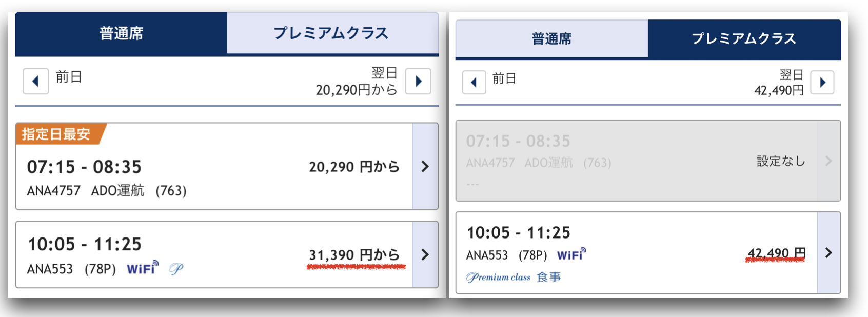Expand left ANA553 10:05 flight chevron

point(425,254)
